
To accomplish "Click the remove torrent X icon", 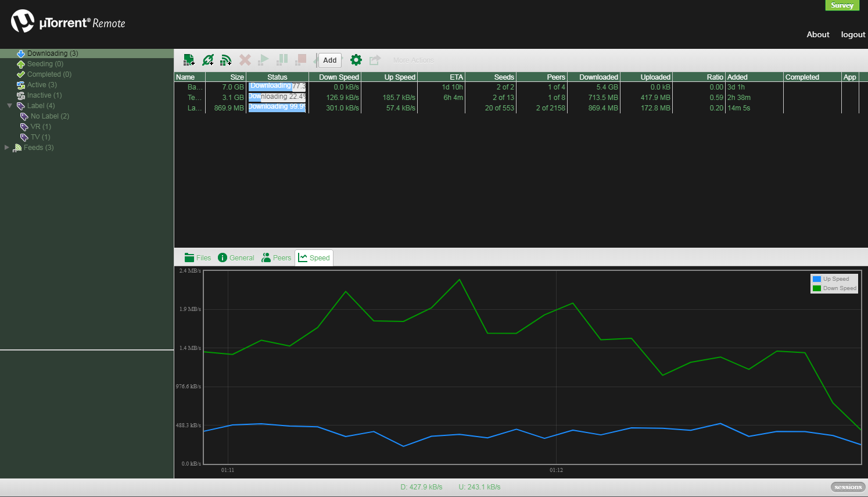I will click(x=244, y=59).
